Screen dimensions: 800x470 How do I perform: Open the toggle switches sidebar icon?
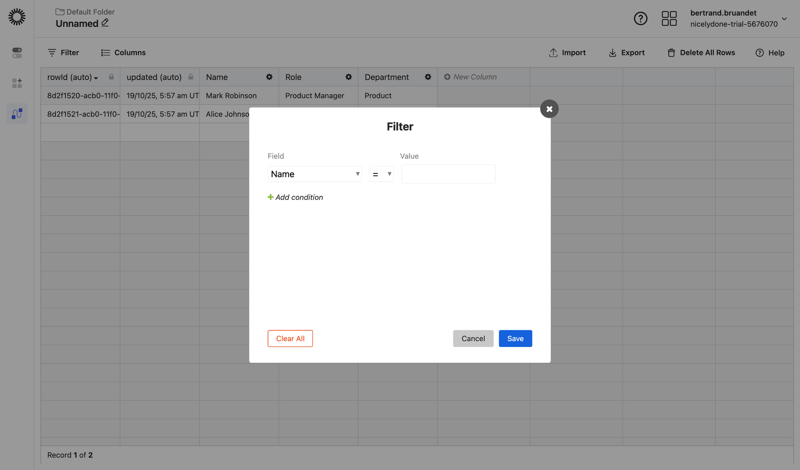click(x=17, y=53)
